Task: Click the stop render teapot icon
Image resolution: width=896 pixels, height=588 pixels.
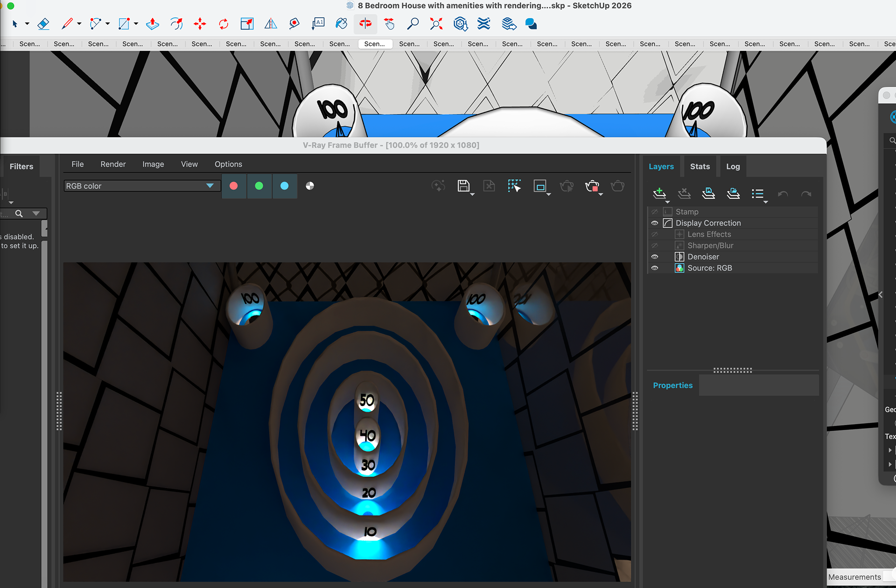Action: 592,186
